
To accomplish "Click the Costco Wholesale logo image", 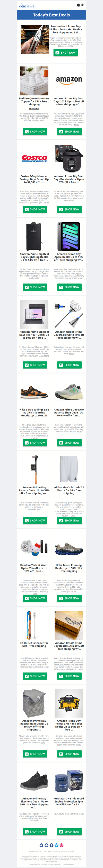I will click(x=34, y=159).
